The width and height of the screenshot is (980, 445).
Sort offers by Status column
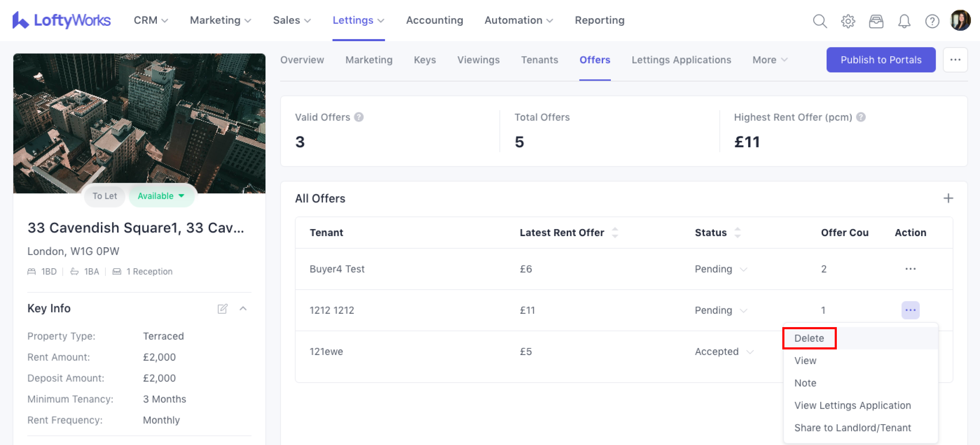tap(737, 232)
